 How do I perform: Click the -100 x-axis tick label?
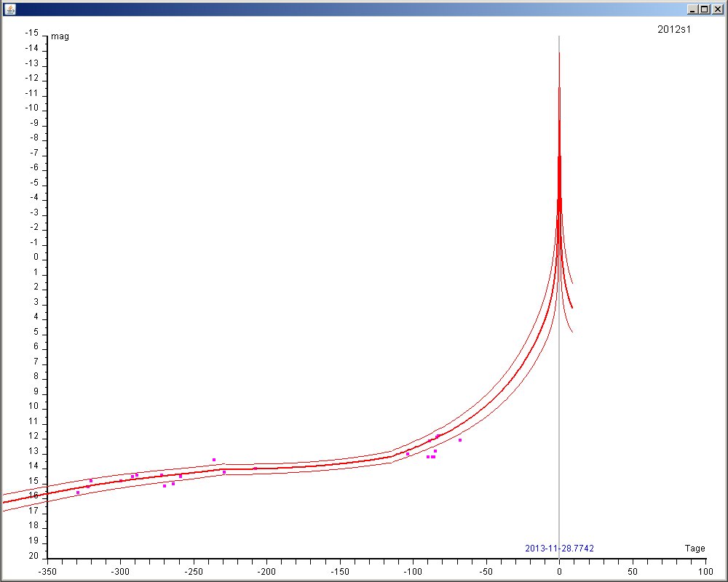pos(413,572)
